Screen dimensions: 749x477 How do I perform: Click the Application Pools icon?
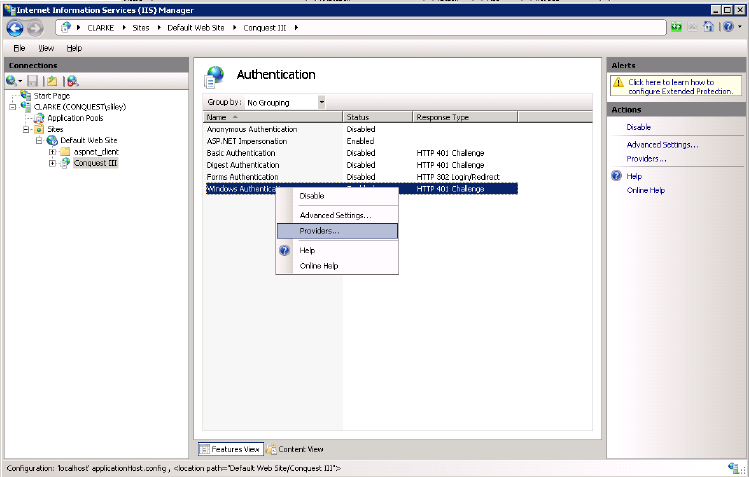click(x=39, y=118)
